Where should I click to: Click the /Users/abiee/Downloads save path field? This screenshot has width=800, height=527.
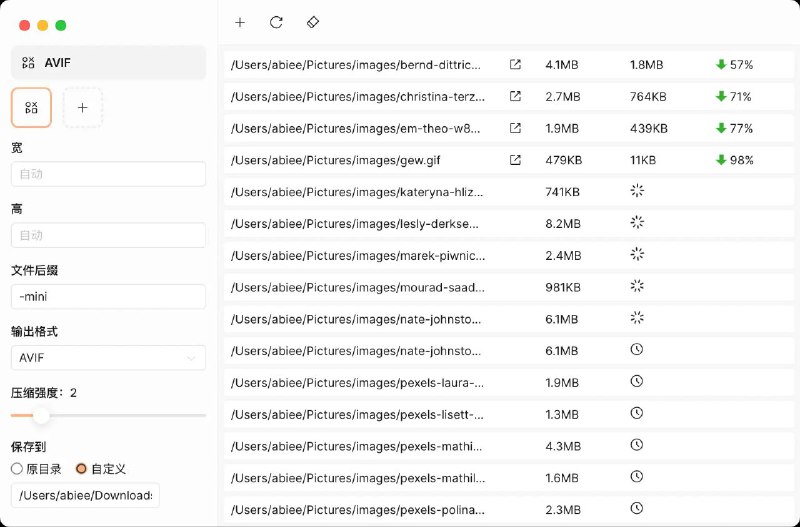[x=85, y=496]
